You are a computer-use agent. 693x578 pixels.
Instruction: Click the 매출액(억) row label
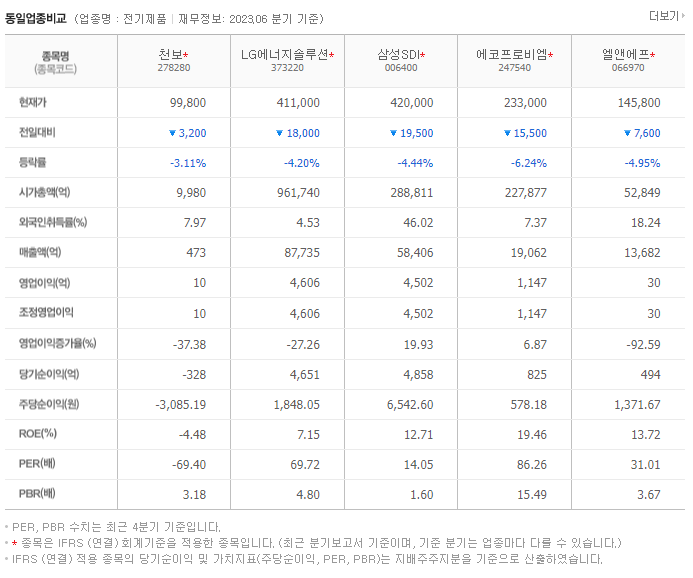pos(40,252)
